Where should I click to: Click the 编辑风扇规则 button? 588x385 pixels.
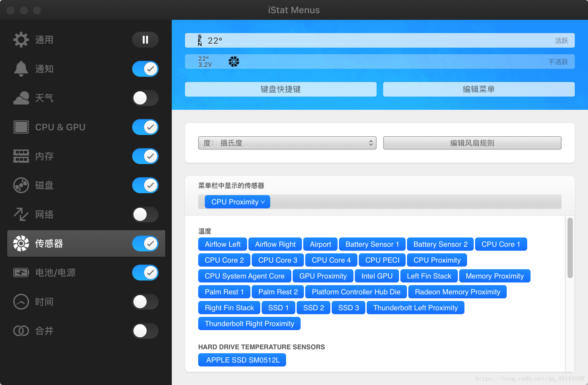(x=472, y=143)
